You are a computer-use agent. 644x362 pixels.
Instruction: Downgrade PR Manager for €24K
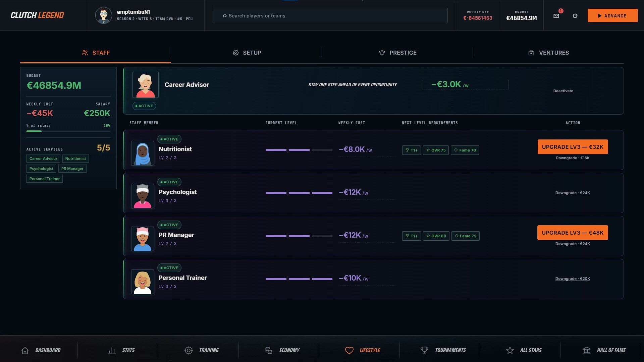click(x=573, y=244)
